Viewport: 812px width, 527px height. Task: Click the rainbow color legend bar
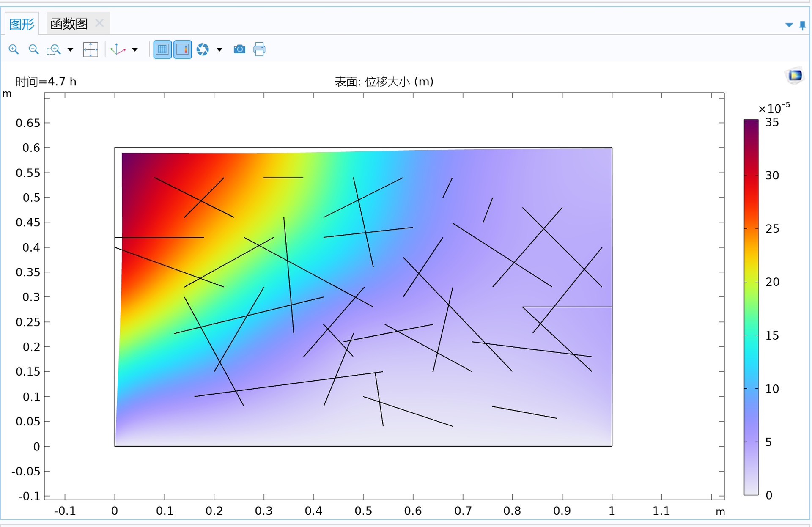tap(751, 307)
